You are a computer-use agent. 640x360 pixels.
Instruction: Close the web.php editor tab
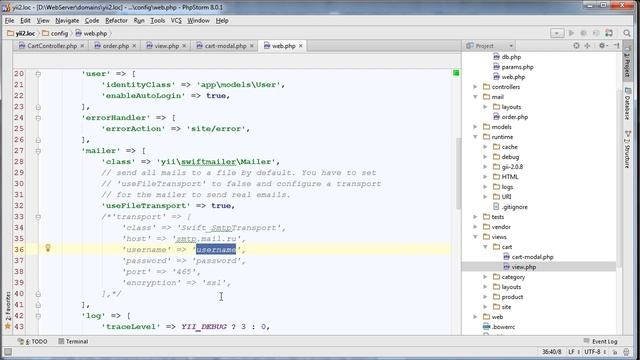300,46
